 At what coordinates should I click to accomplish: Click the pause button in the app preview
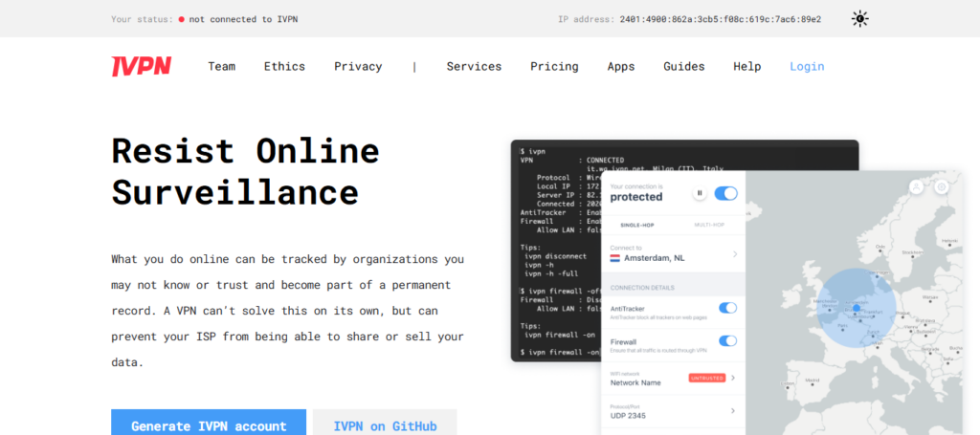[x=700, y=193]
